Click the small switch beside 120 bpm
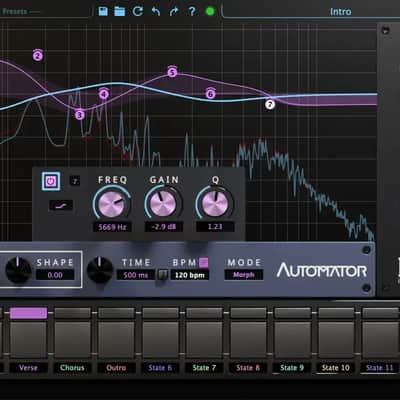The width and height of the screenshot is (400, 400). coord(162,275)
